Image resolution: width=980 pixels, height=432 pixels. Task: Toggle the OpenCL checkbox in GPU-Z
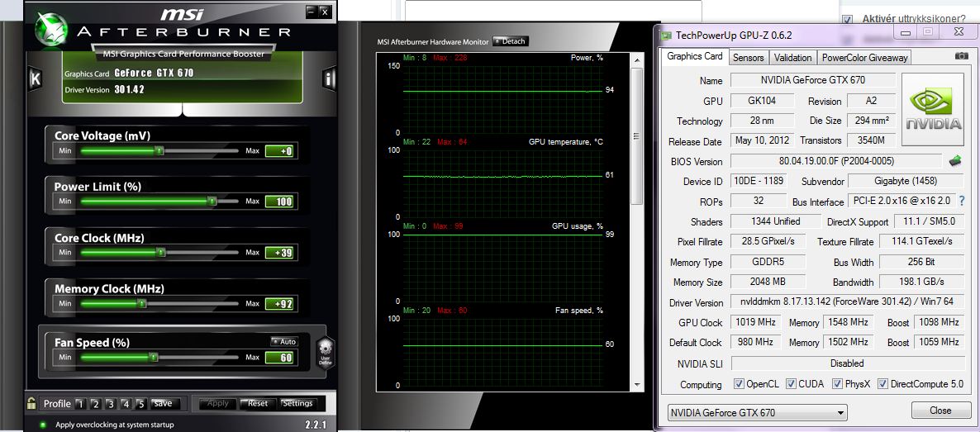739,384
